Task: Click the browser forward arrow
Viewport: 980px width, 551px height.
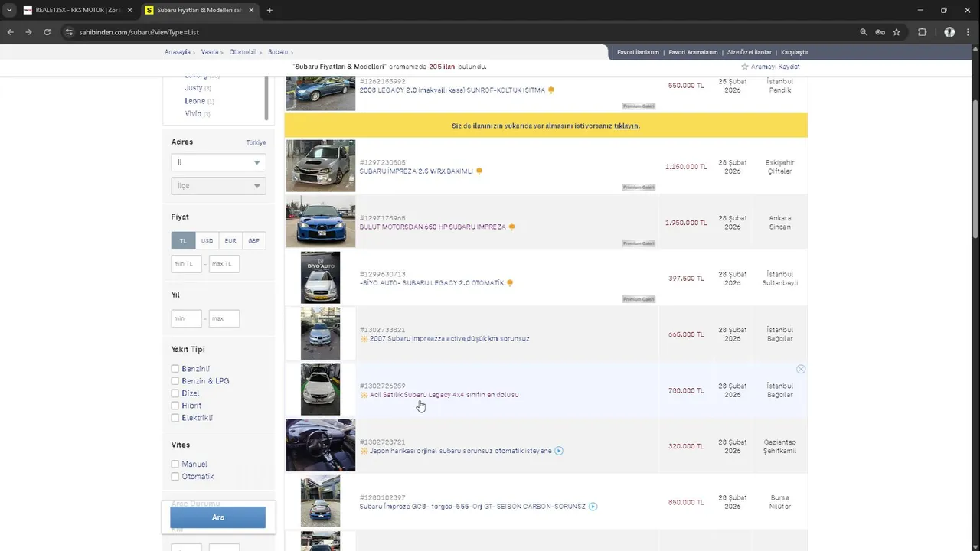Action: click(28, 32)
